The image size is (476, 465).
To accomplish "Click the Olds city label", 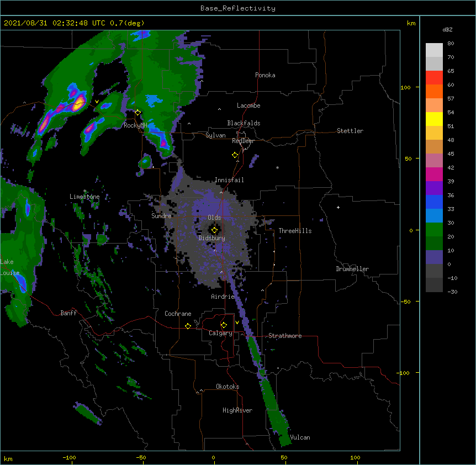I will tap(214, 218).
